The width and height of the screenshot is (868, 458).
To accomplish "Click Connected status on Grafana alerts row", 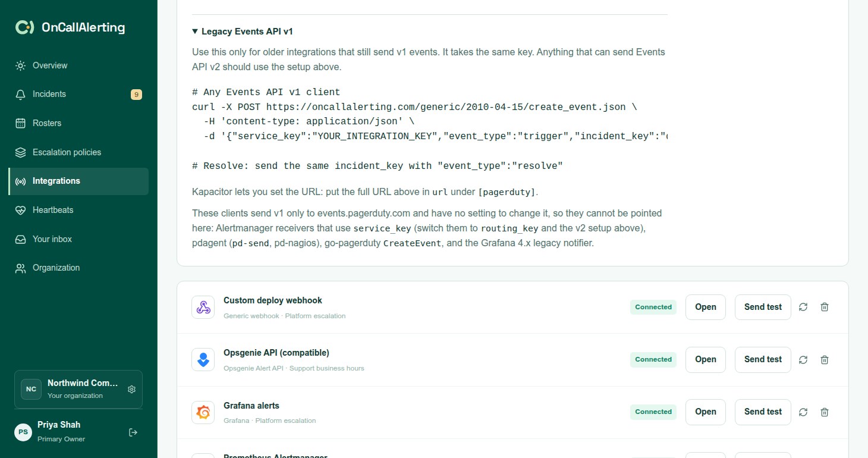I will coord(653,412).
